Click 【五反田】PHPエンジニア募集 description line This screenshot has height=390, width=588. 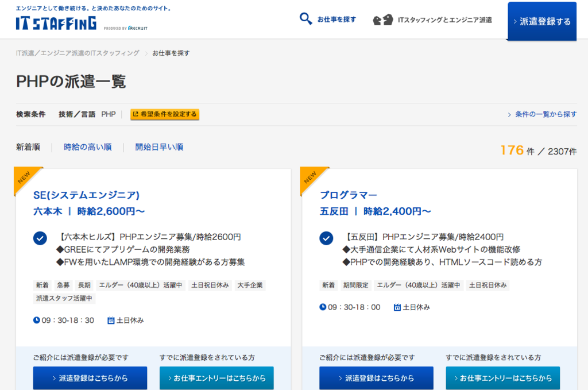pyautogui.click(x=423, y=237)
